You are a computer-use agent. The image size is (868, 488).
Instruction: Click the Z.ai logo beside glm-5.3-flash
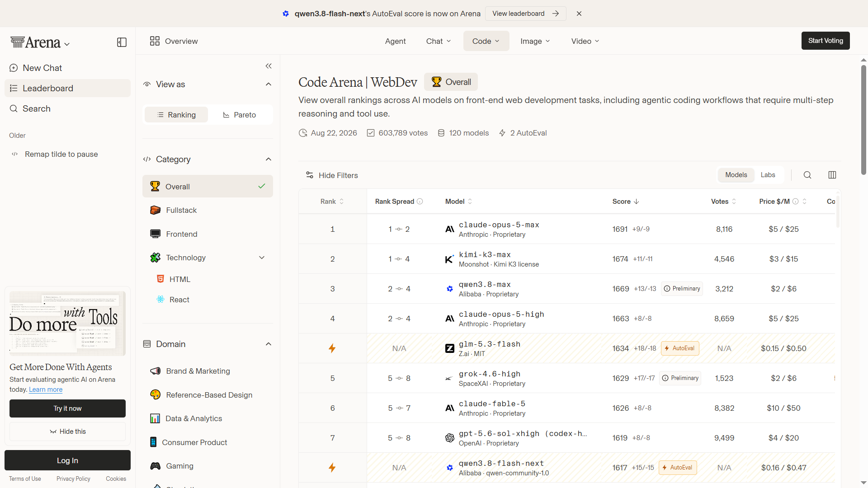click(x=450, y=348)
